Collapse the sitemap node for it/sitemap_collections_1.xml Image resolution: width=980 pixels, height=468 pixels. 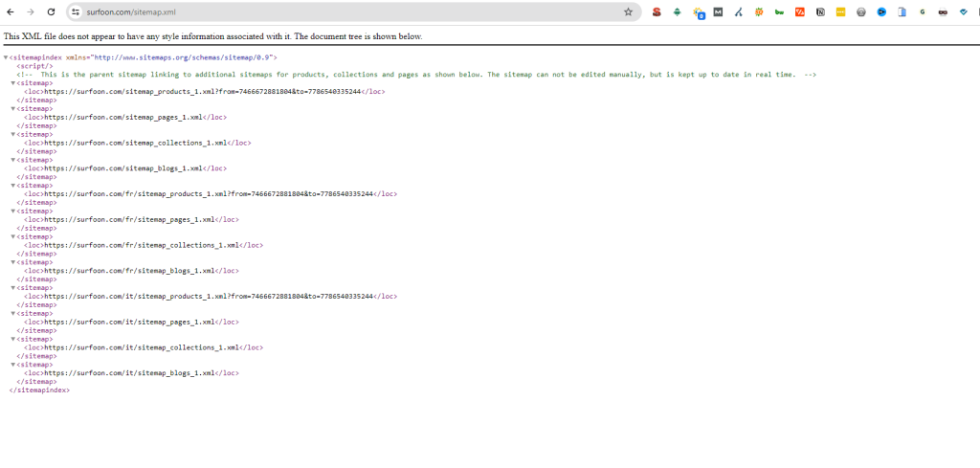13,339
